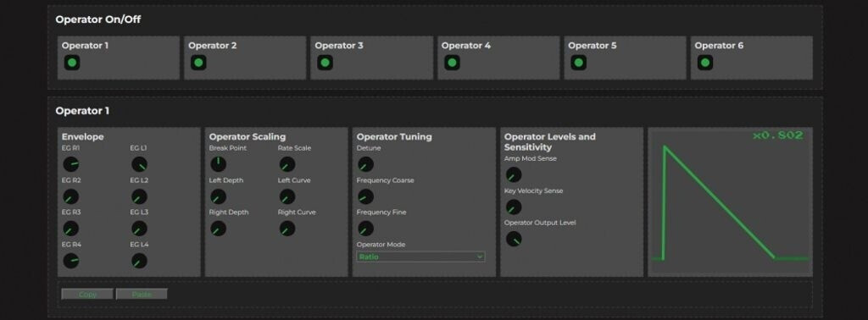Select the Left Curve knob

(x=287, y=196)
